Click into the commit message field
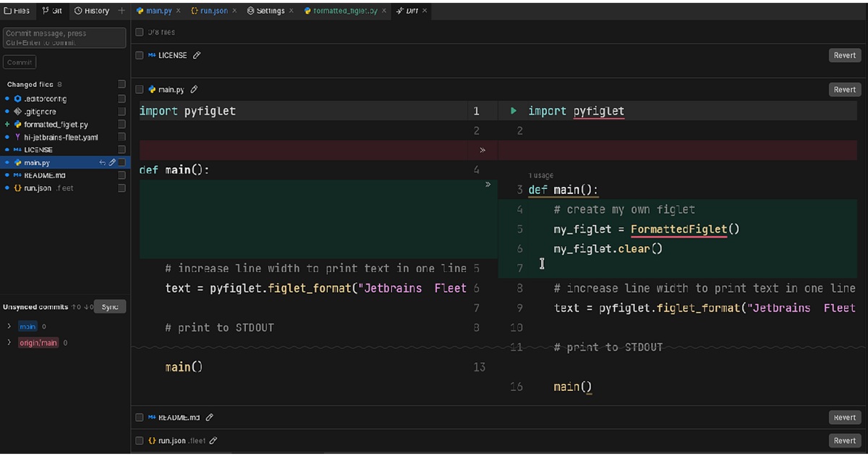The height and width of the screenshot is (456, 868). point(64,38)
